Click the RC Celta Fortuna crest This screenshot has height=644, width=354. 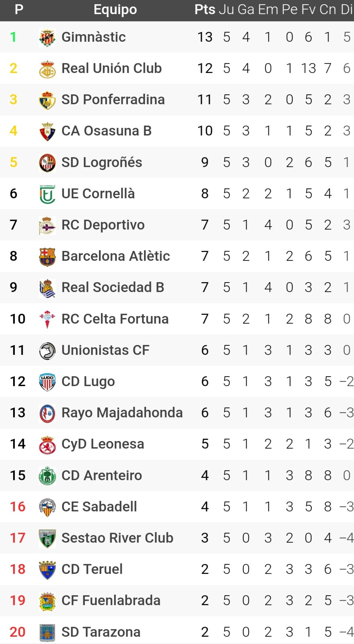[x=47, y=319]
